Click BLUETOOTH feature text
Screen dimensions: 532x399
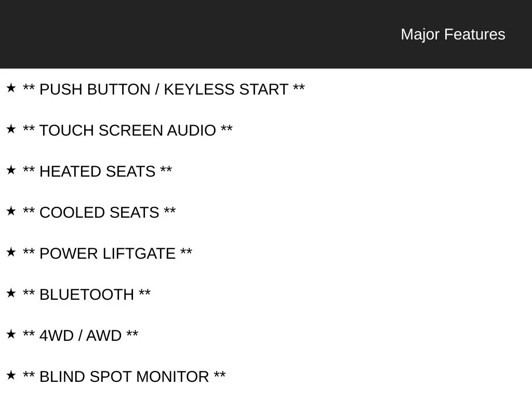tap(87, 295)
